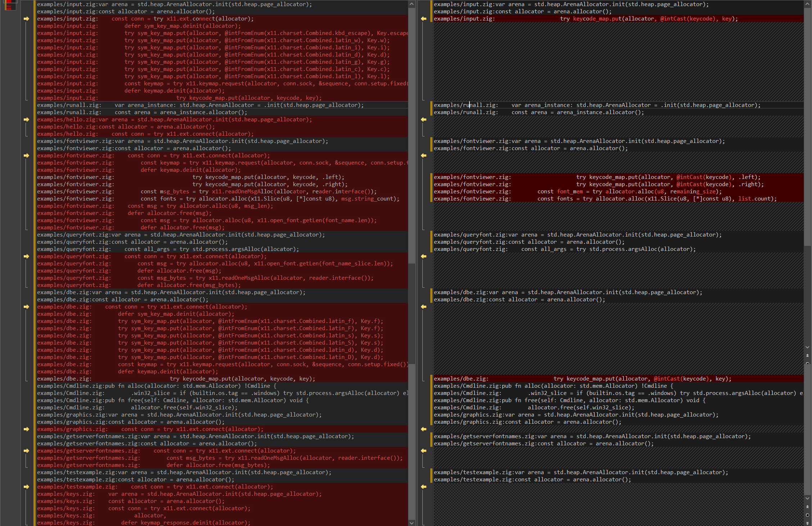Click the left-arrow at the getserverfontnames.zig diff

[423, 451]
